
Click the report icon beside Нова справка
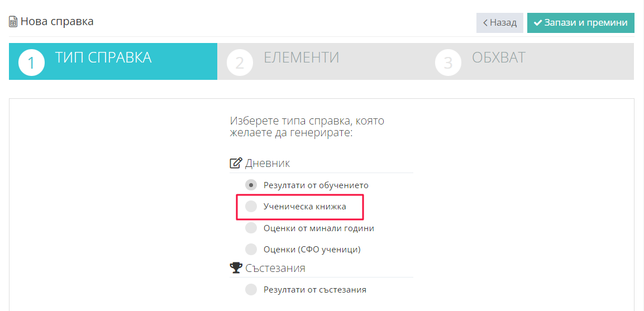13,22
